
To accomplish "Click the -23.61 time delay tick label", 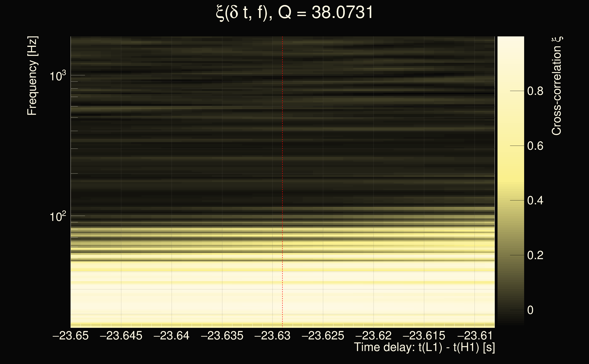I will [x=474, y=336].
